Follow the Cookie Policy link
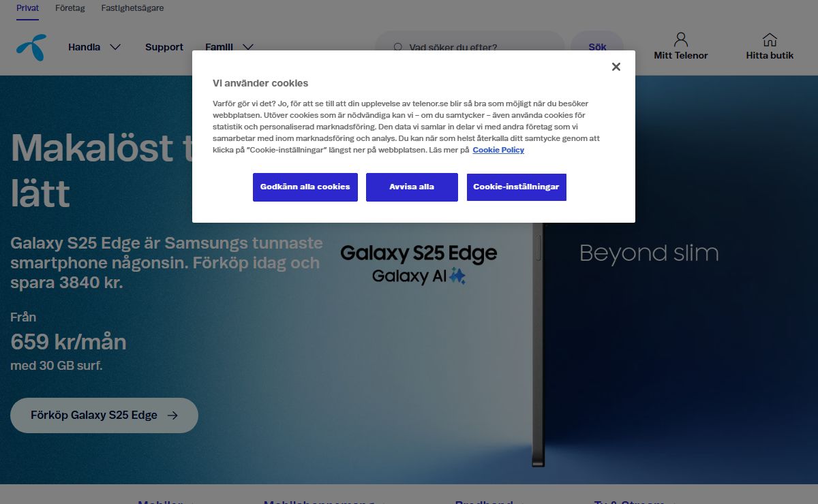The width and height of the screenshot is (818, 504). coord(498,150)
